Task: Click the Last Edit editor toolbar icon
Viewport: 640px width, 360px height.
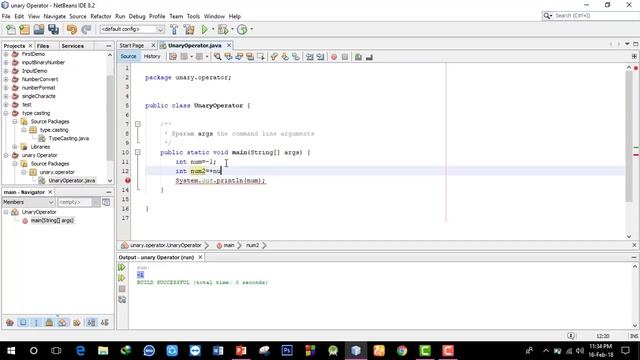Action: coord(173,57)
